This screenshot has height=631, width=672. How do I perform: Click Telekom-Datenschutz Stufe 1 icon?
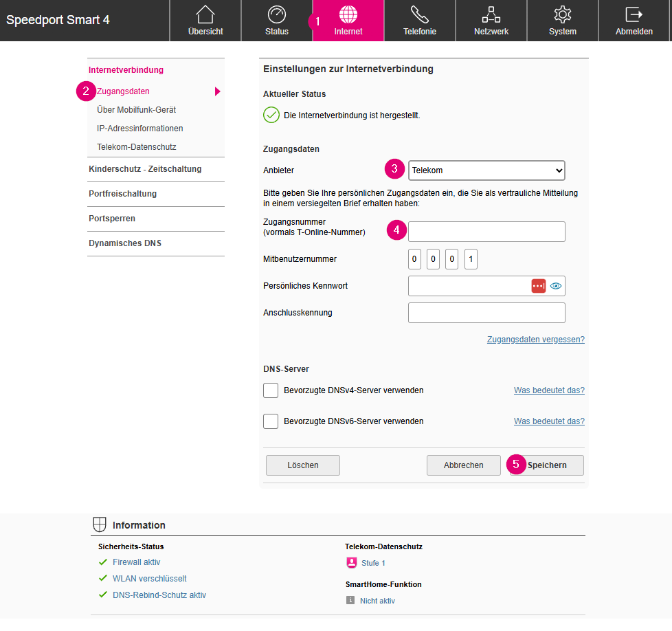point(352,563)
